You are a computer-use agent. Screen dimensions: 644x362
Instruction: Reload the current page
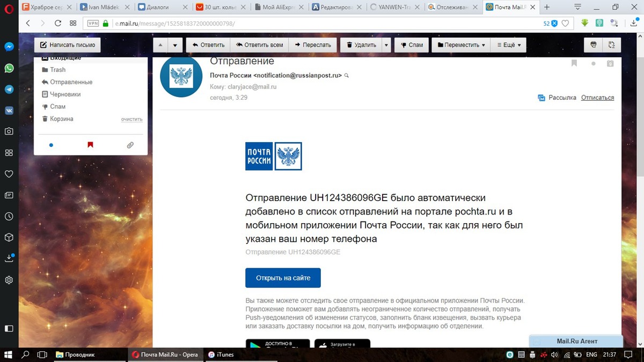(x=58, y=24)
